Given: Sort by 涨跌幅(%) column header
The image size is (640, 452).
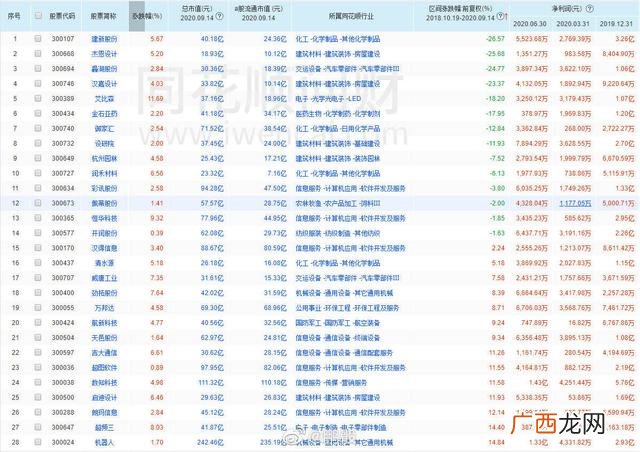Looking at the screenshot, I should point(147,16).
